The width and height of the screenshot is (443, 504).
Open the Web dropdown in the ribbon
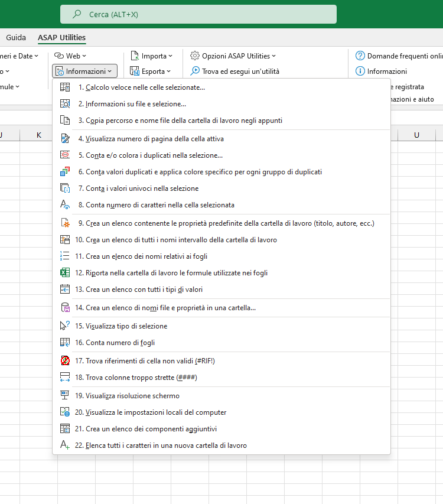(x=70, y=56)
